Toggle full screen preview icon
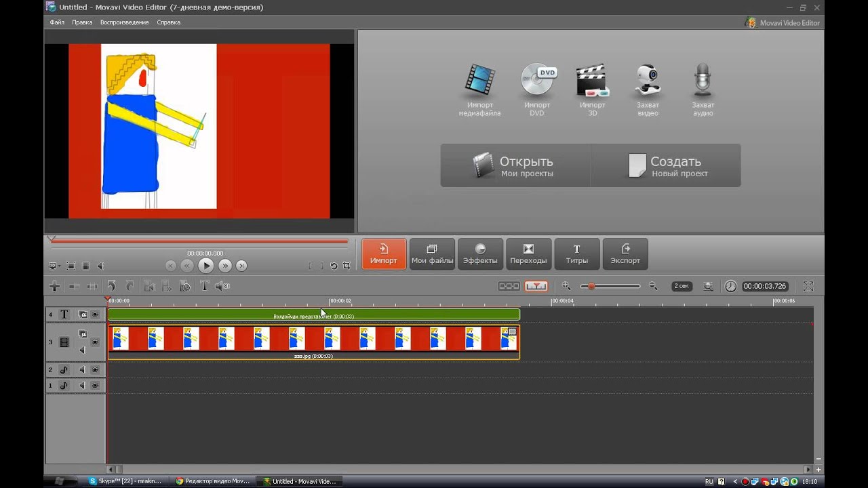Screen dimensions: 868x488 click(71, 266)
